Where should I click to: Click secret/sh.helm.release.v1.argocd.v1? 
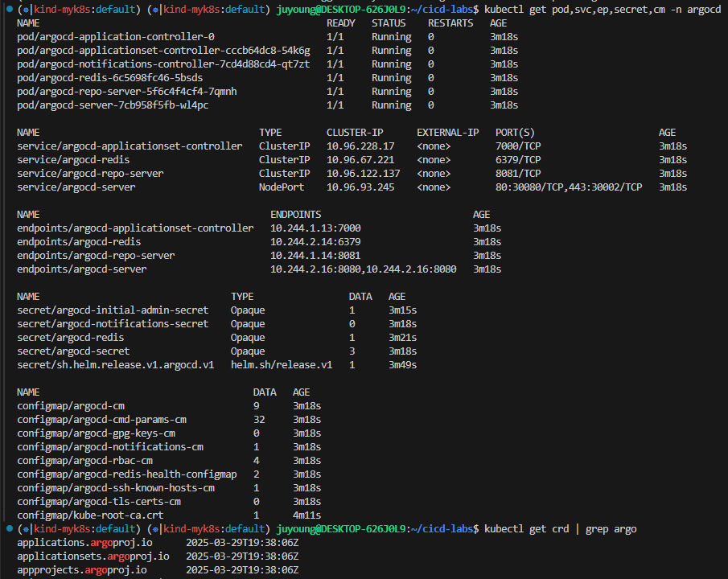pyautogui.click(x=116, y=365)
